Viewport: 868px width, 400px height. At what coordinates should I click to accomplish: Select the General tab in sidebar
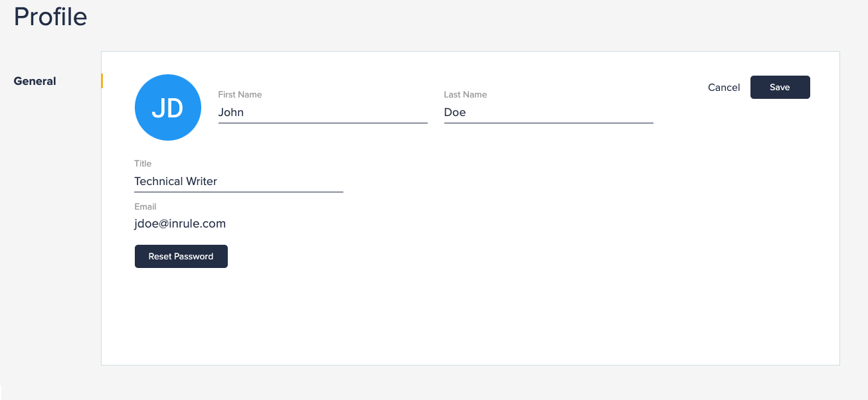35,81
